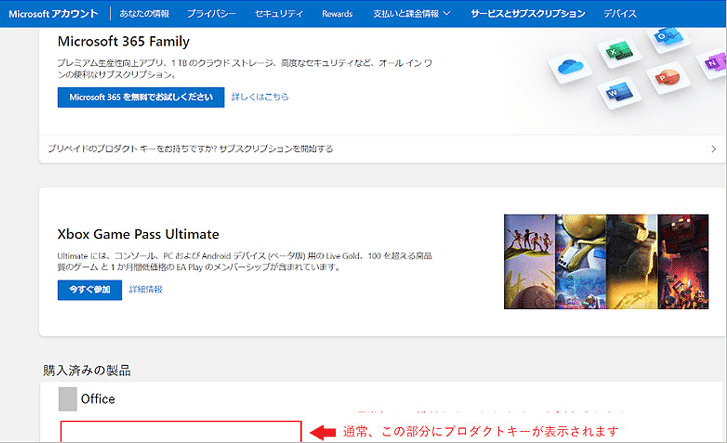Click the 購入済みの製品 section heading

(87, 370)
